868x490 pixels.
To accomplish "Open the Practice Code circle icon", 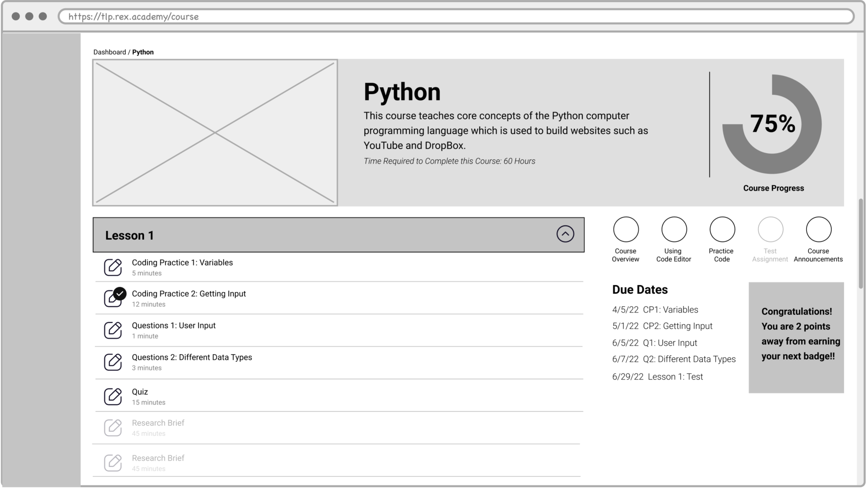I will [x=722, y=230].
